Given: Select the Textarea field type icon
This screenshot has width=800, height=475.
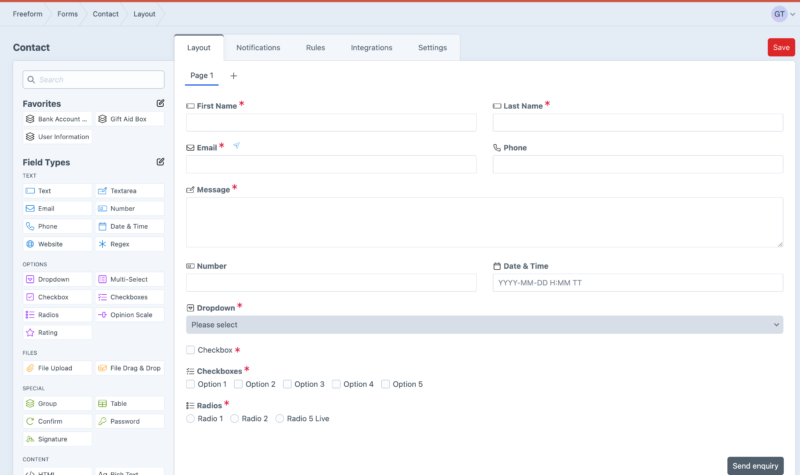Looking at the screenshot, I should click(x=103, y=191).
